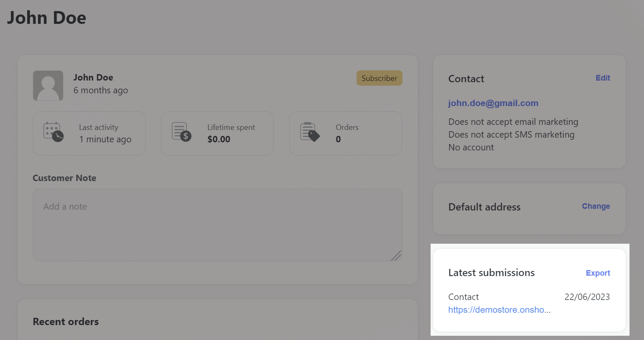Click the Lifetime spent dollar receipt icon

pyautogui.click(x=182, y=132)
